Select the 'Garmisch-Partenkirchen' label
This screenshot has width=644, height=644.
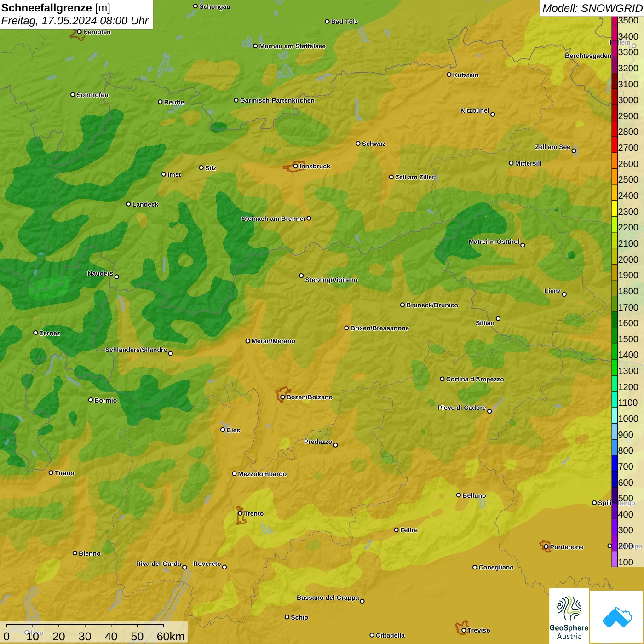coord(277,100)
